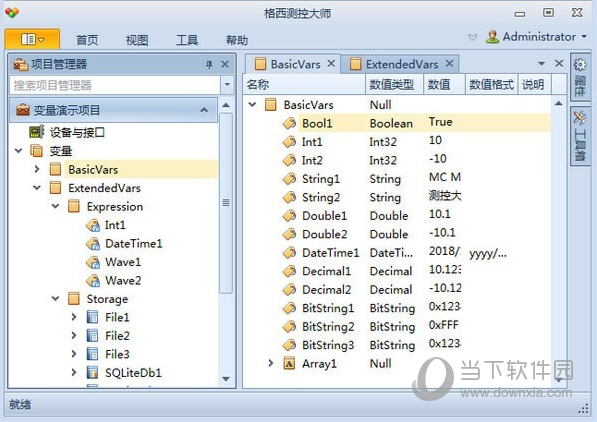
Task: Collapse the 变量演示项目 header
Action: (x=204, y=110)
